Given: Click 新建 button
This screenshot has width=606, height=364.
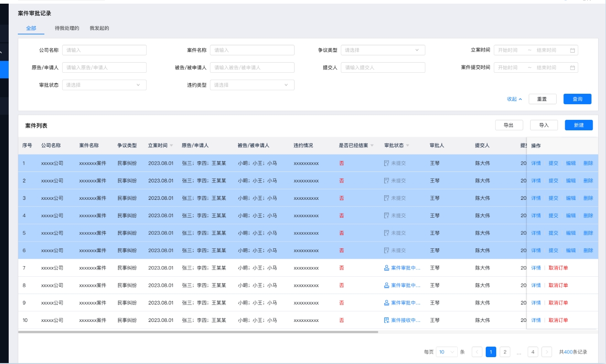Looking at the screenshot, I should point(579,125).
